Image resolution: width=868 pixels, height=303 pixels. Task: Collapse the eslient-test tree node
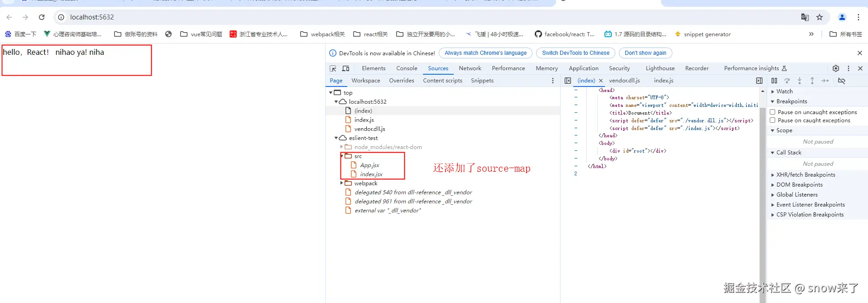click(x=336, y=138)
